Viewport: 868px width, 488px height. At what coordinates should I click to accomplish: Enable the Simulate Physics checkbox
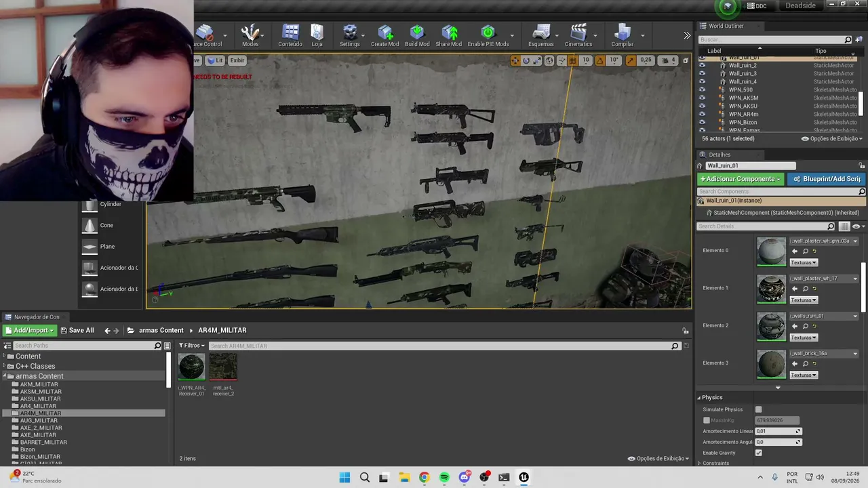pyautogui.click(x=759, y=409)
